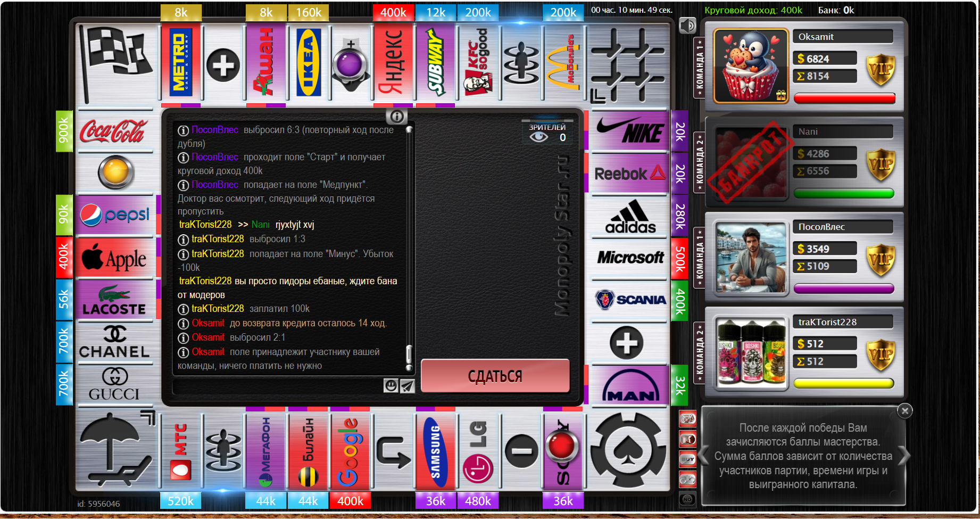Viewport: 980px width, 519px height.
Task: Click the МТС property cell
Action: pyautogui.click(x=181, y=450)
